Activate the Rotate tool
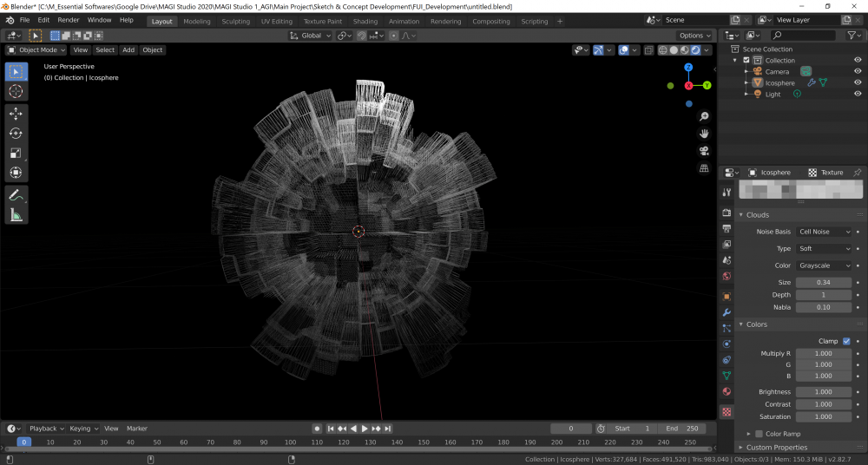This screenshot has width=868, height=465. click(16, 134)
